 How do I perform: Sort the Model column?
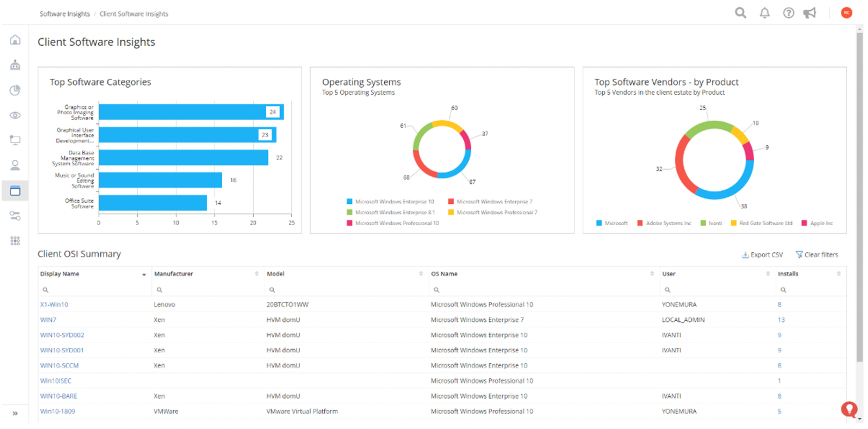point(421,273)
